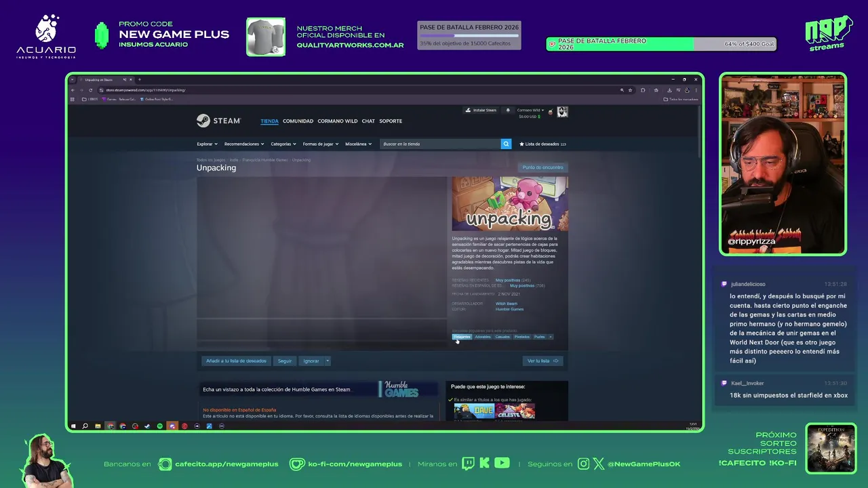The width and height of the screenshot is (868, 488).
Task: Click the blue search magnifier button
Action: tap(506, 144)
